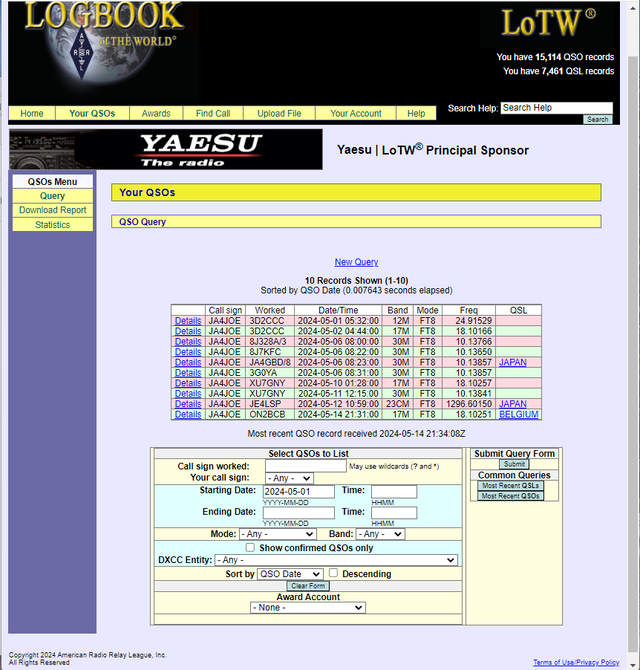Screen dimensions: 640x670
Task: Open Details for the 8J7KFC QSO
Action: [x=188, y=352]
